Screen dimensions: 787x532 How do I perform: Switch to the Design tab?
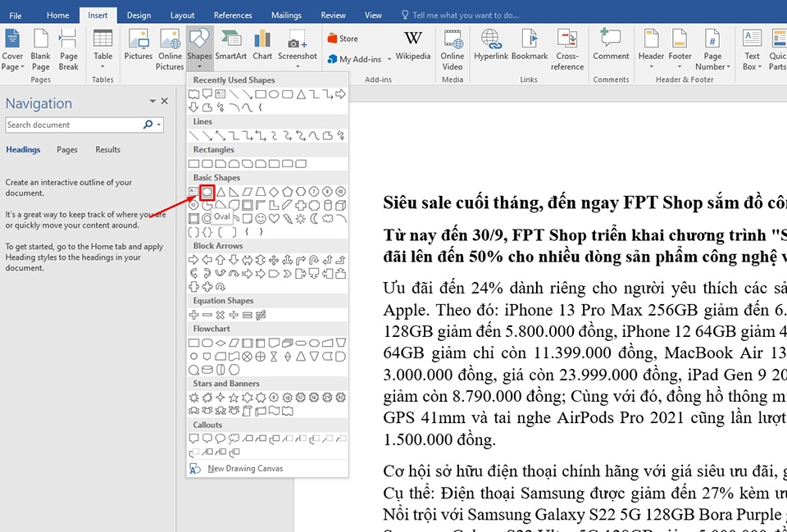[139, 15]
